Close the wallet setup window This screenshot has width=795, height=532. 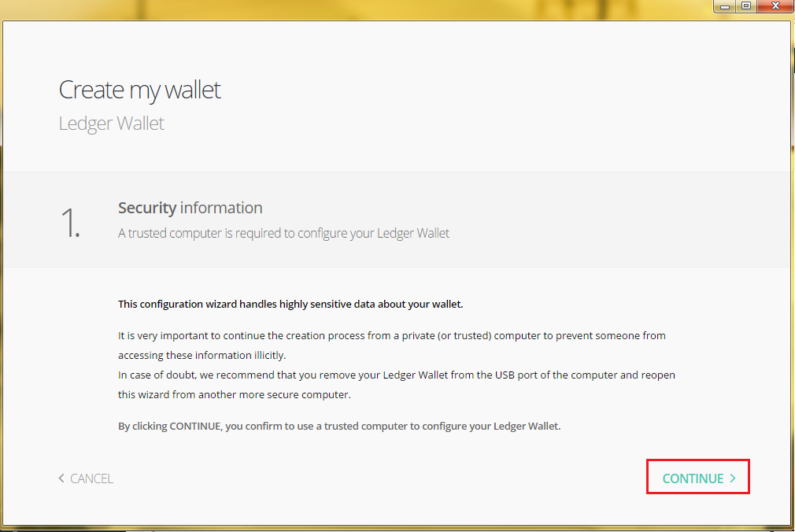775,6
